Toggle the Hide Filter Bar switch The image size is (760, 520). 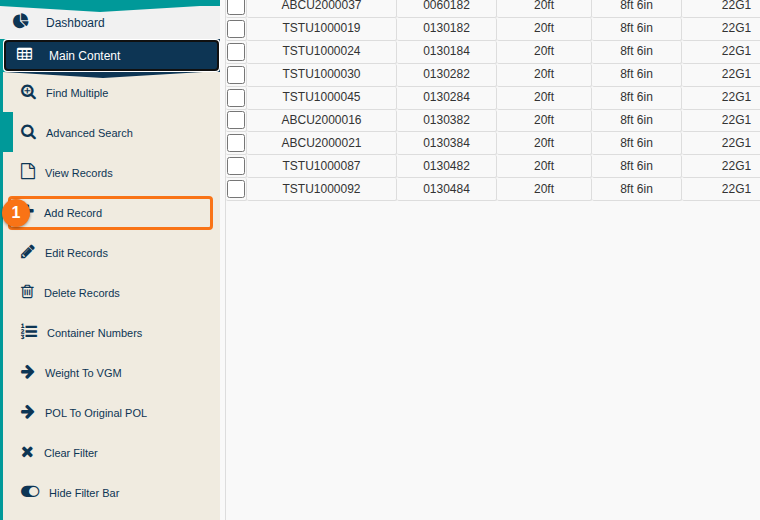coord(30,491)
